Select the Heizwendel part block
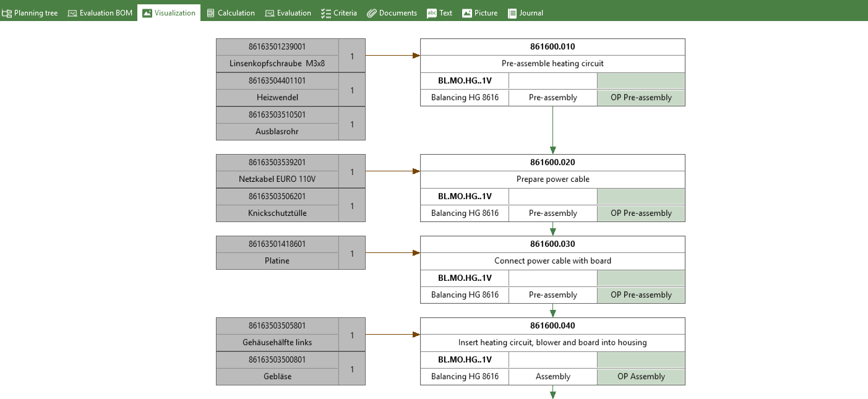This screenshot has width=868, height=399. 277,90
